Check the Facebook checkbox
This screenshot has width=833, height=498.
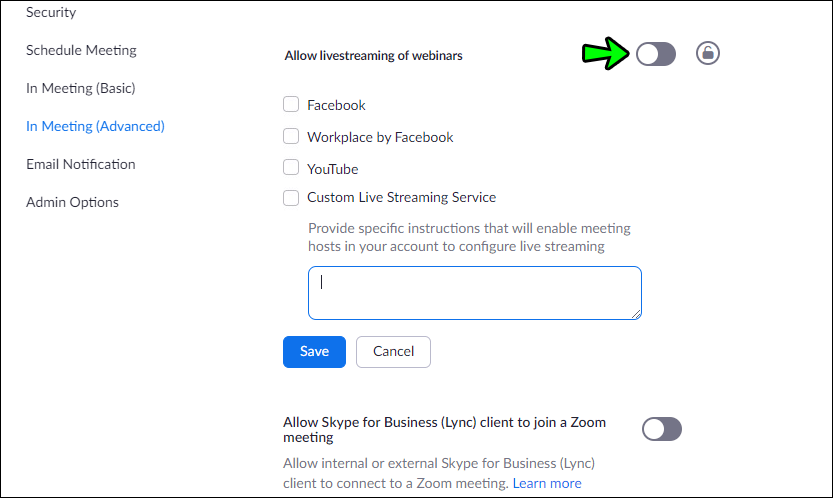point(291,105)
